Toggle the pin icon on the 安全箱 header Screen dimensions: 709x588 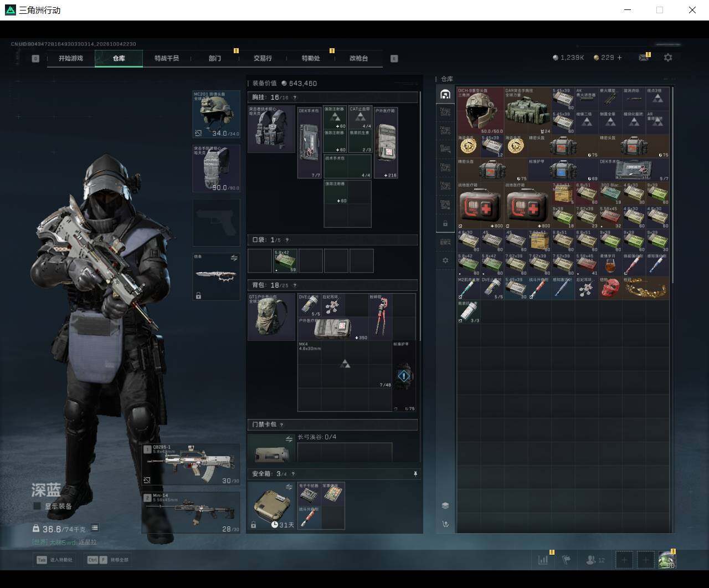tap(415, 474)
